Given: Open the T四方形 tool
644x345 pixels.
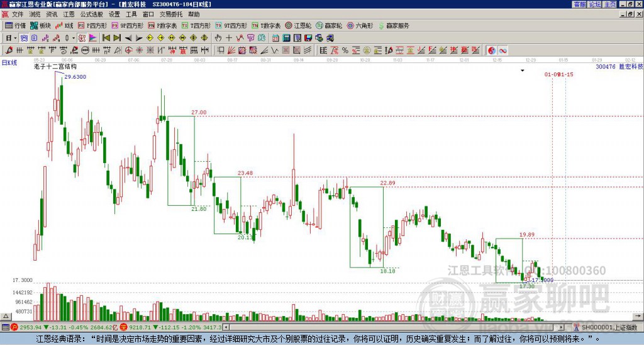Looking at the screenshot, I should [x=196, y=25].
